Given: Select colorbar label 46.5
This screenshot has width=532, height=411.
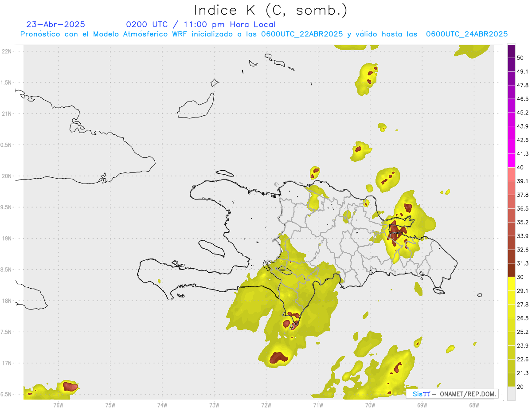Looking at the screenshot, I should [523, 99].
